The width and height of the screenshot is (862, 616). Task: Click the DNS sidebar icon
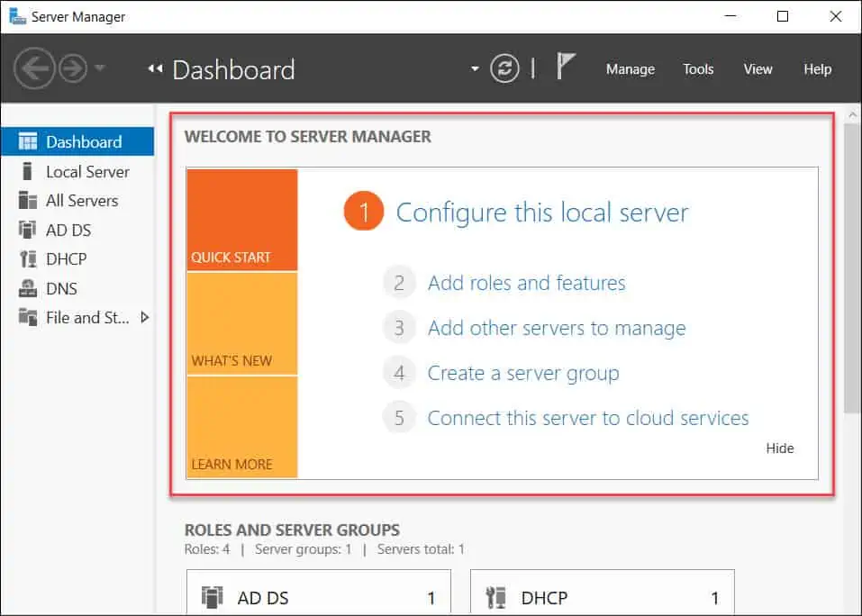28,288
